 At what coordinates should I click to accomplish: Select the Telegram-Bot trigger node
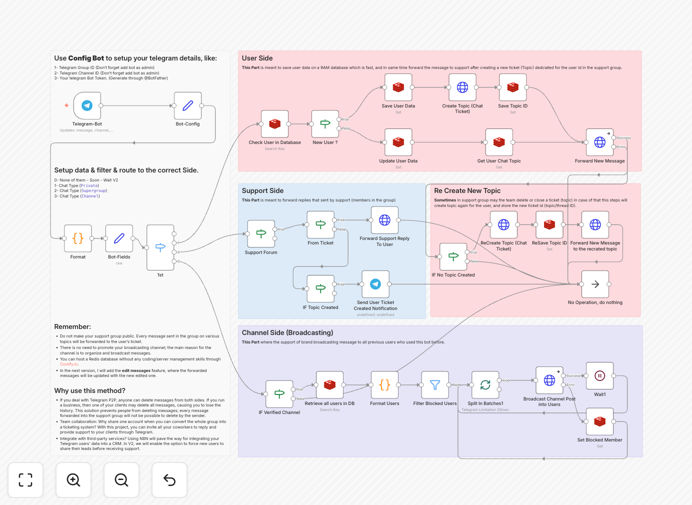click(87, 106)
